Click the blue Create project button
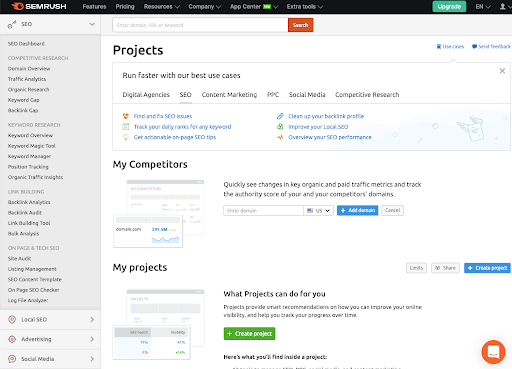Image resolution: width=512 pixels, height=369 pixels. (487, 268)
